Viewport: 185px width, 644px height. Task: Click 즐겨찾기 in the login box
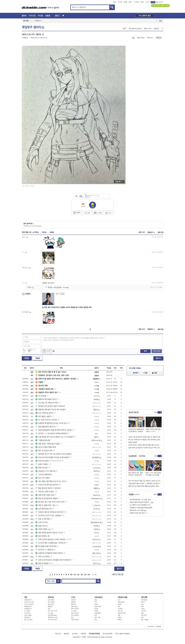coord(136,373)
